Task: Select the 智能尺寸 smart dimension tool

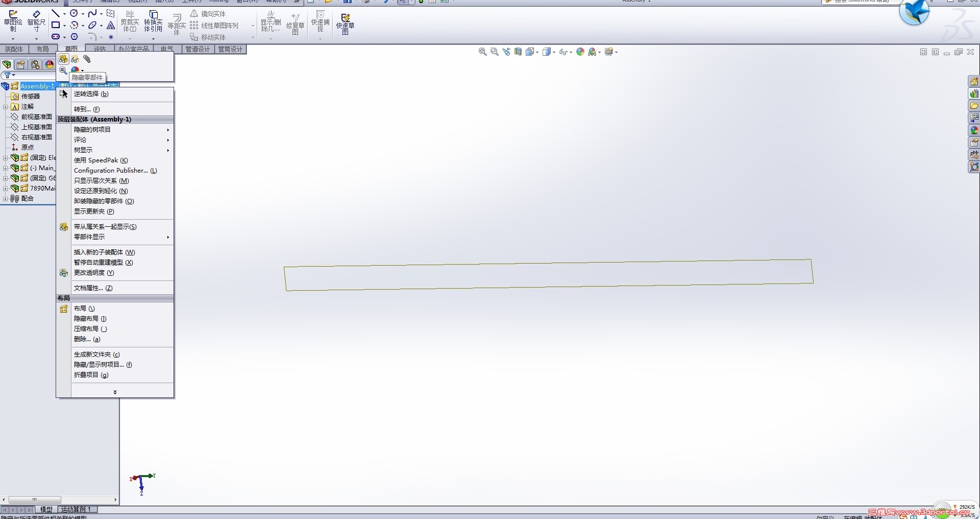Action: [x=36, y=22]
